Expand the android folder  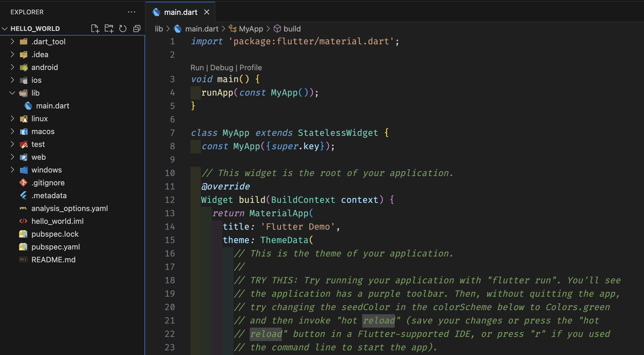point(12,67)
